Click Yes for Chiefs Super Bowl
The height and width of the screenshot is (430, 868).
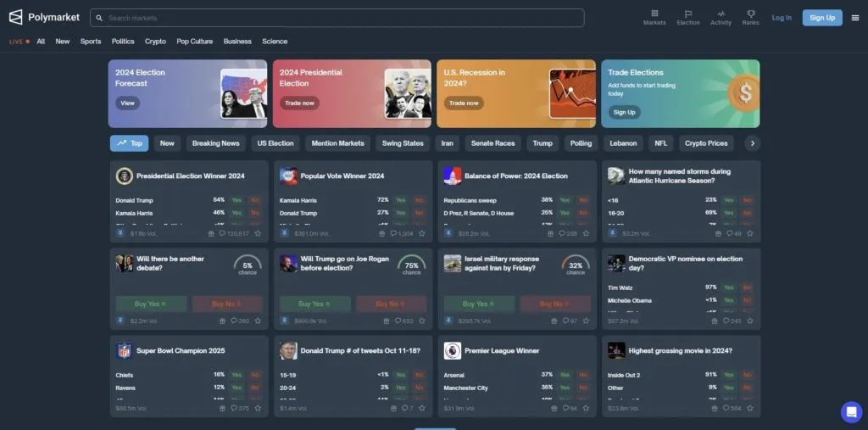236,375
